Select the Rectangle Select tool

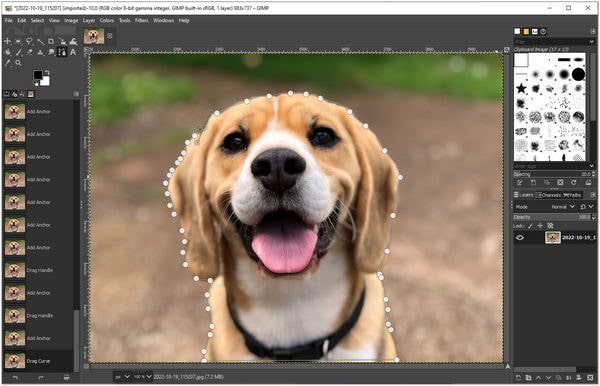(18, 41)
